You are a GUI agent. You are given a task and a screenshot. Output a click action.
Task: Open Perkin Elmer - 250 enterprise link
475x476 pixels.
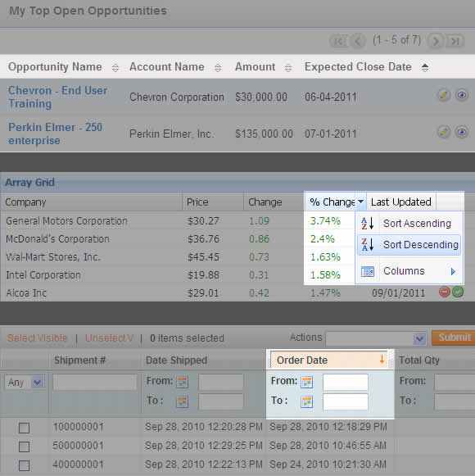pyautogui.click(x=55, y=134)
